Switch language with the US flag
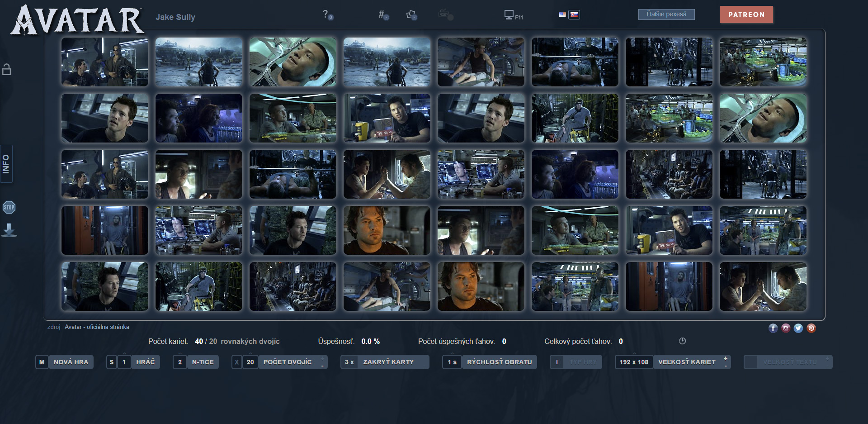The height and width of the screenshot is (424, 868). (562, 14)
